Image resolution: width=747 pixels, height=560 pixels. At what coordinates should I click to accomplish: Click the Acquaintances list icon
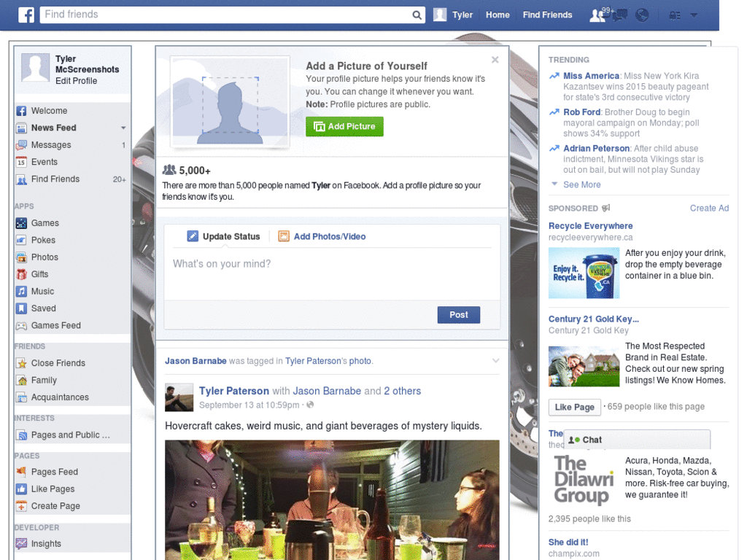tap(21, 397)
